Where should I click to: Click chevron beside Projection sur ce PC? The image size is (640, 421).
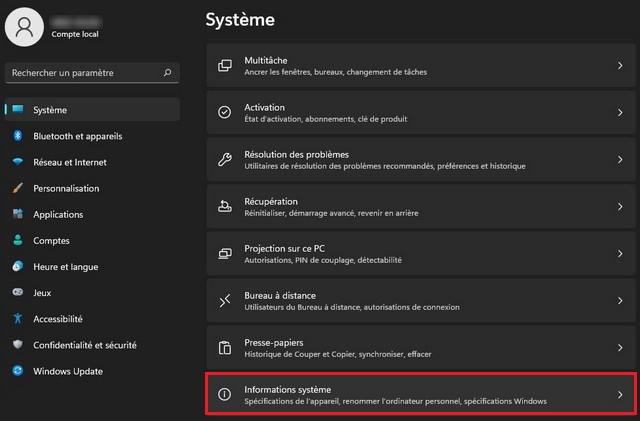pos(620,254)
